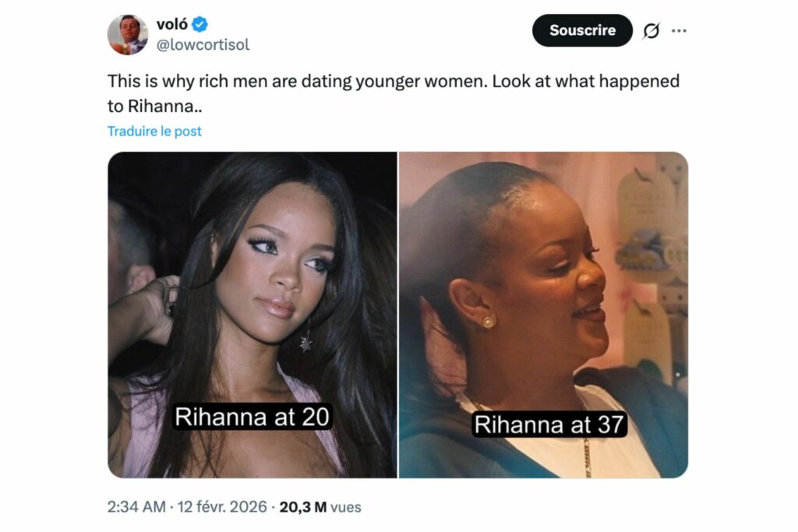This screenshot has height=532, width=798.
Task: Open left image captioned Rihanna at 20
Action: click(x=252, y=314)
